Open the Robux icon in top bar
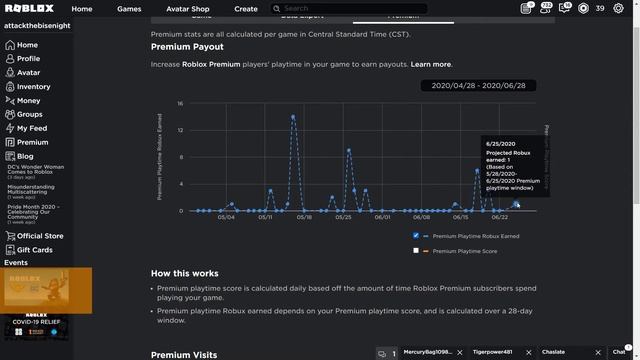The image size is (640, 360). 583,8
